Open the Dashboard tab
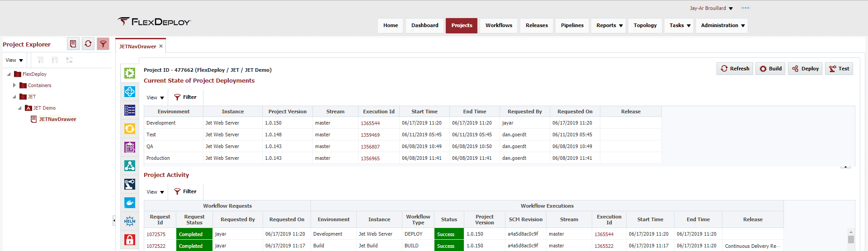 point(425,25)
